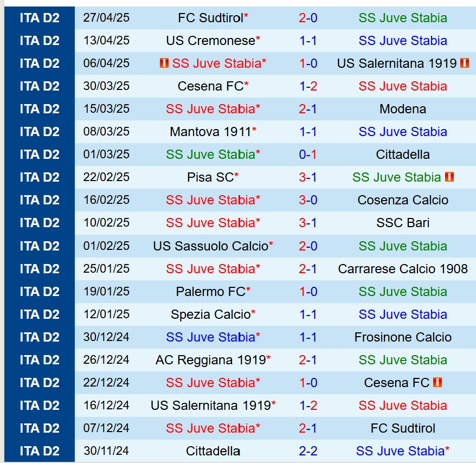Click red card icon next to SS Juve Stabia on 22/02/25
This screenshot has height=463, width=476.
point(449,177)
